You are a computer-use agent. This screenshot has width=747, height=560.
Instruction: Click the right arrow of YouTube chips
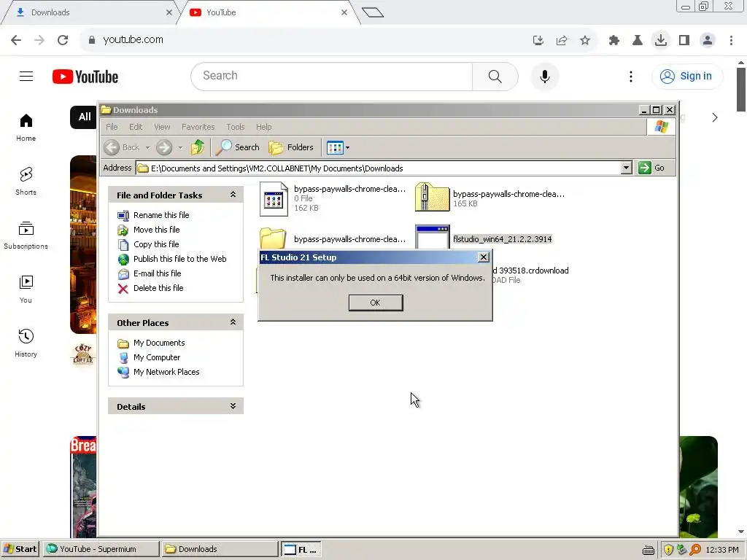pos(715,117)
